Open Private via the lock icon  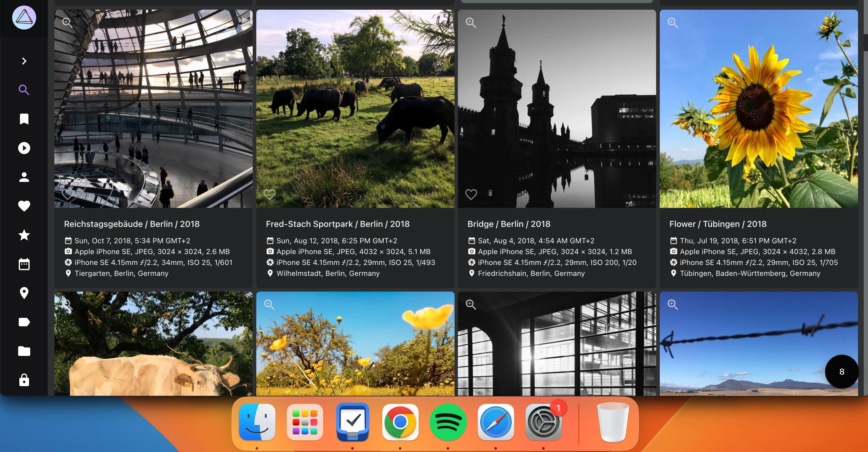click(x=24, y=380)
